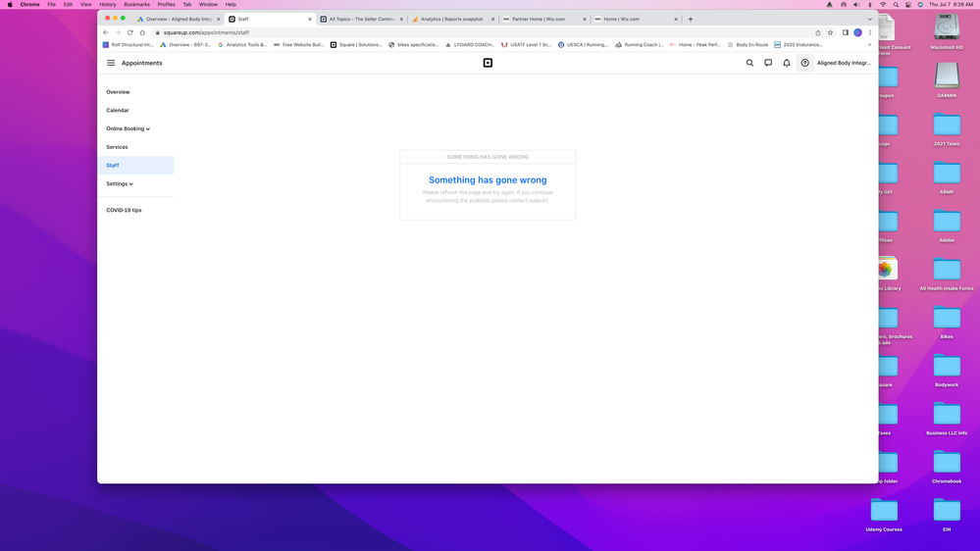
Task: Open the Chrome side panel
Action: [x=845, y=32]
